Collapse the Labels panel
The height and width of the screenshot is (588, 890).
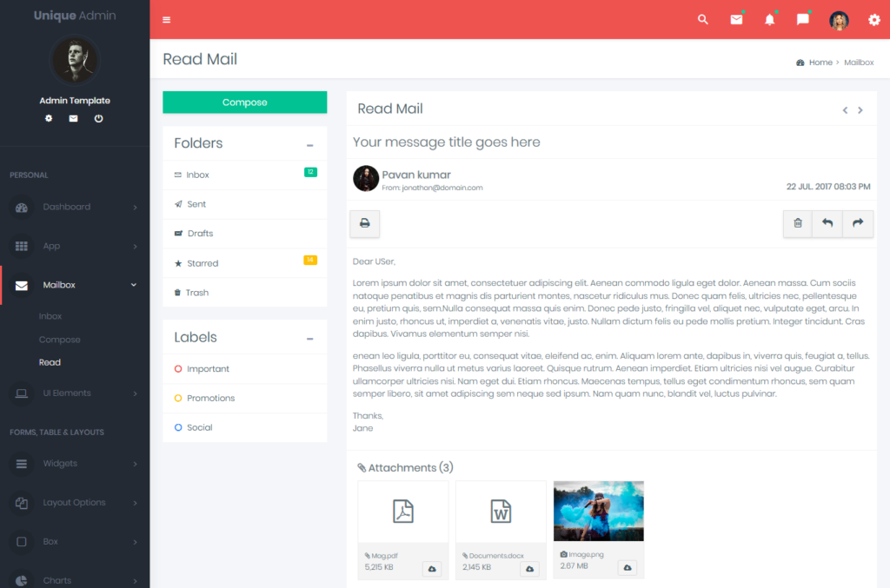click(310, 339)
